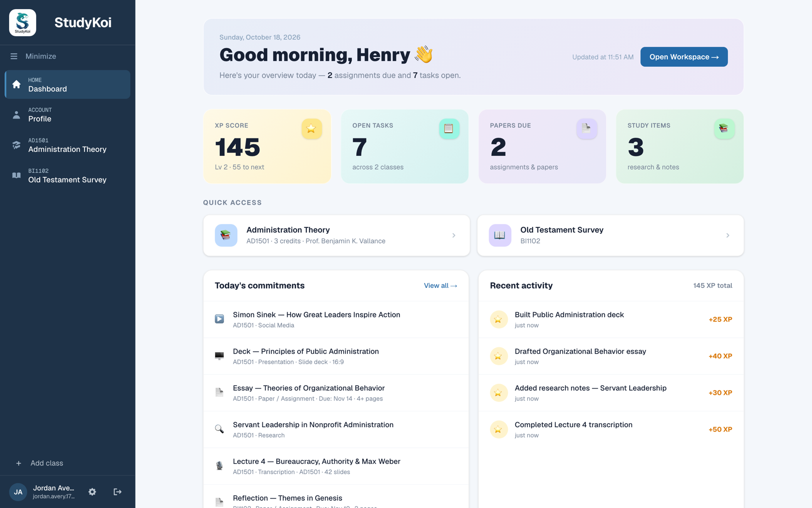Click the Open Workspace button
The image size is (812, 508).
coord(683,57)
